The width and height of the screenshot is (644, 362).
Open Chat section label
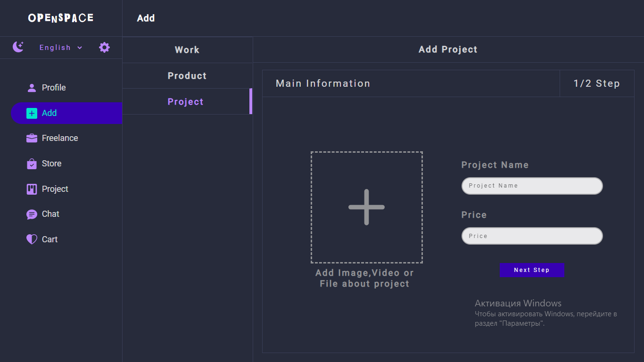click(50, 214)
